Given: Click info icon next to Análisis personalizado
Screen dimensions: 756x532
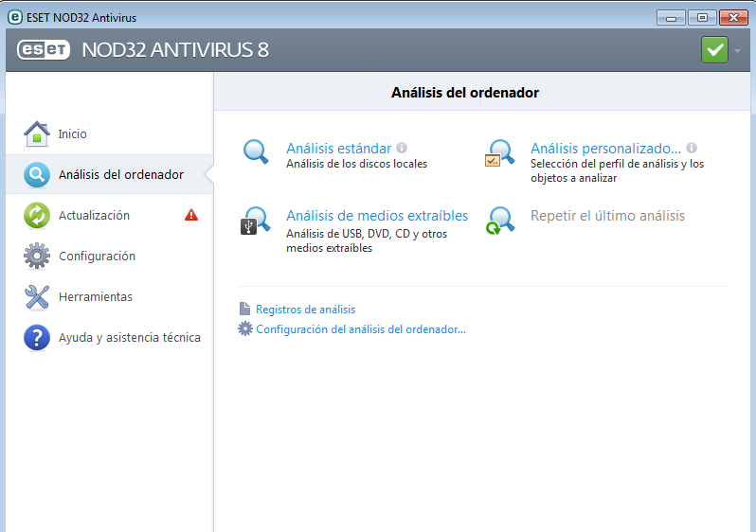Looking at the screenshot, I should [692, 149].
